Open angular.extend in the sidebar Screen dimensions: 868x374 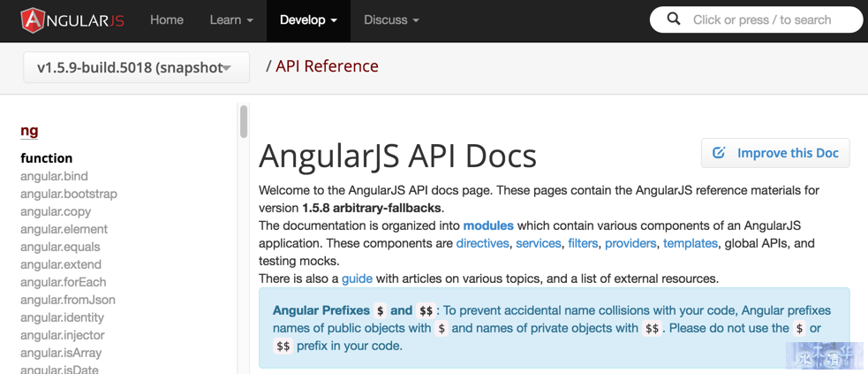(x=61, y=265)
